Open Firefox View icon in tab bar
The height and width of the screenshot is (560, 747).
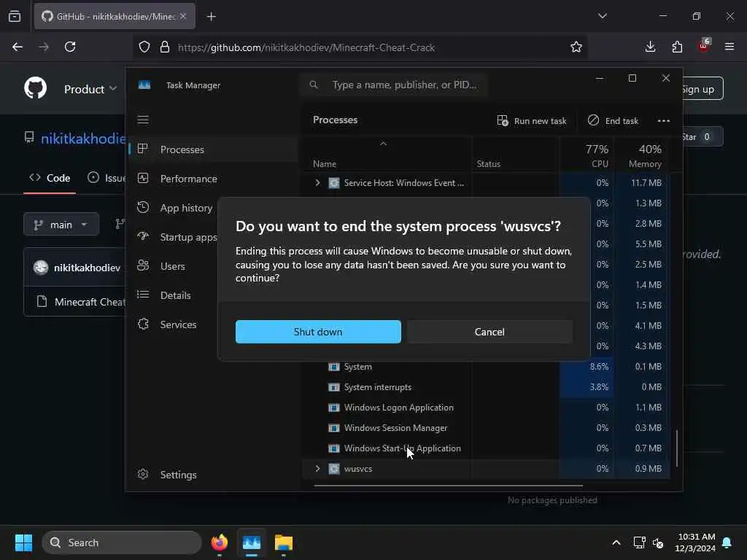pos(15,17)
